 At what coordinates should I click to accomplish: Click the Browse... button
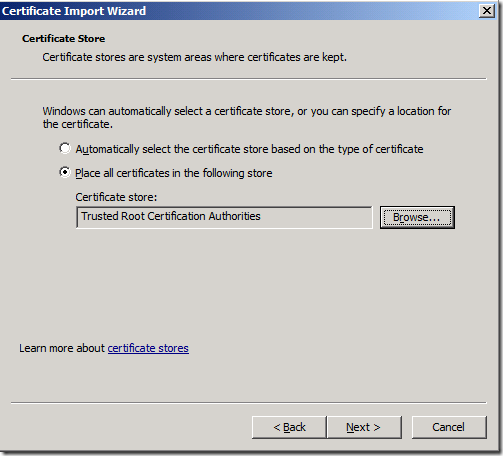coord(417,217)
